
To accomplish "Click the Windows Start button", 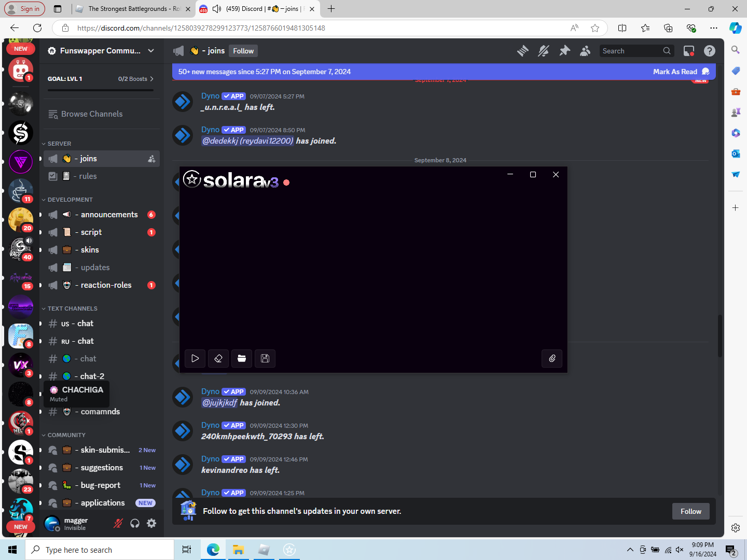I will [x=12, y=550].
